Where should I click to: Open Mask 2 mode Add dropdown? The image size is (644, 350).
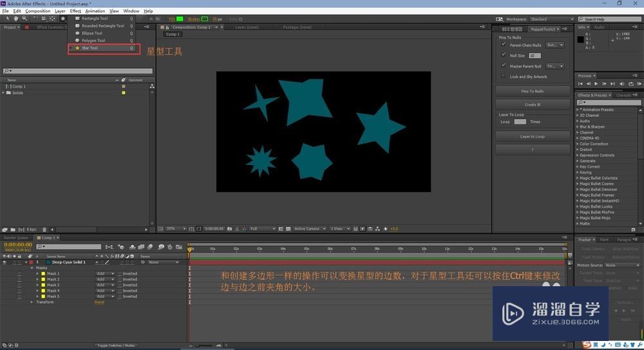point(106,279)
